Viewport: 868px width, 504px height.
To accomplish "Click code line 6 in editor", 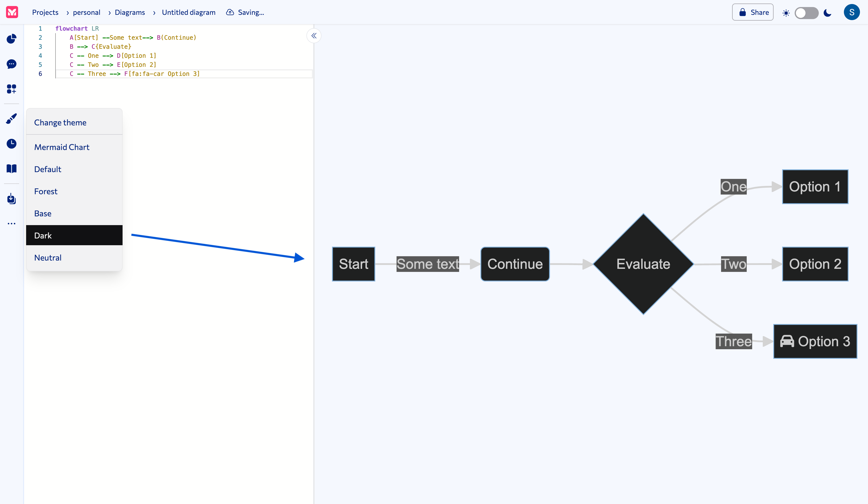I will (134, 74).
